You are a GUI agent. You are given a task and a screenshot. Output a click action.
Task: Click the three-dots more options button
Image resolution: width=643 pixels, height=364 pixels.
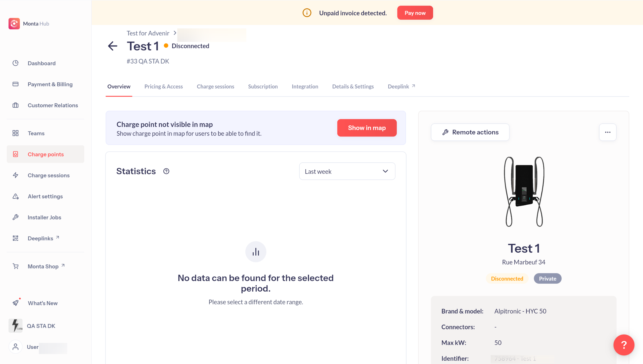coord(607,132)
